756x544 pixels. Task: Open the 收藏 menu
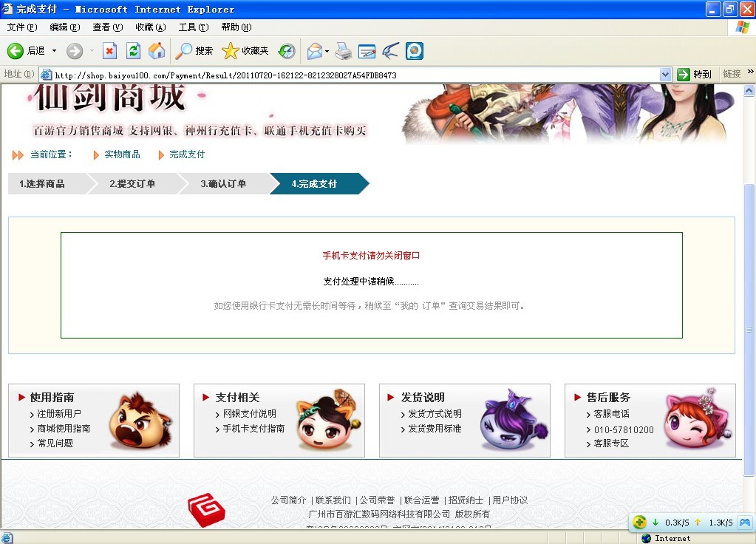[x=151, y=27]
